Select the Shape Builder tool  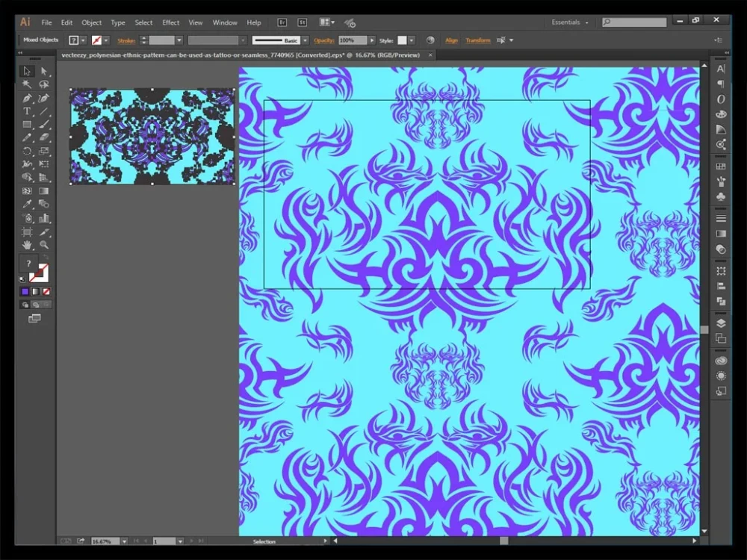point(27,177)
